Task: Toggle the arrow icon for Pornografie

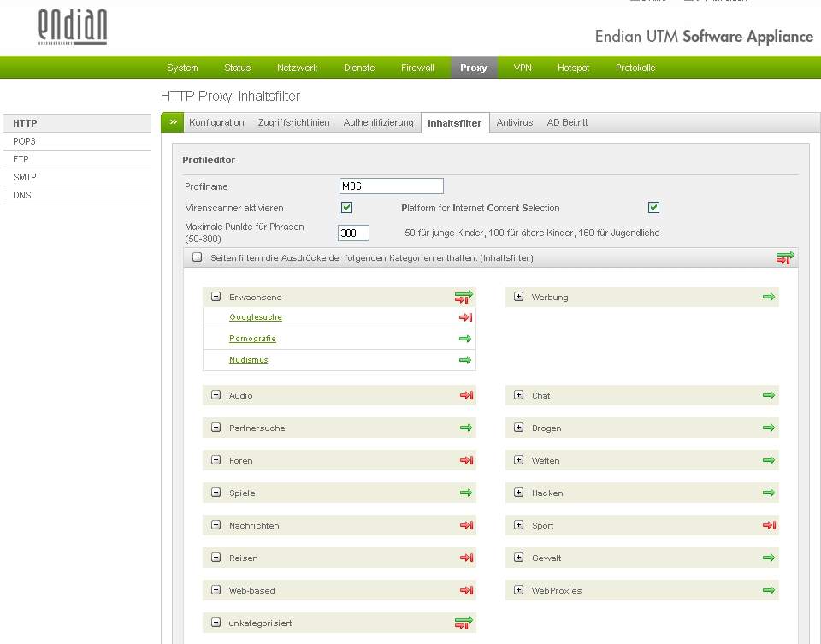Action: (465, 339)
